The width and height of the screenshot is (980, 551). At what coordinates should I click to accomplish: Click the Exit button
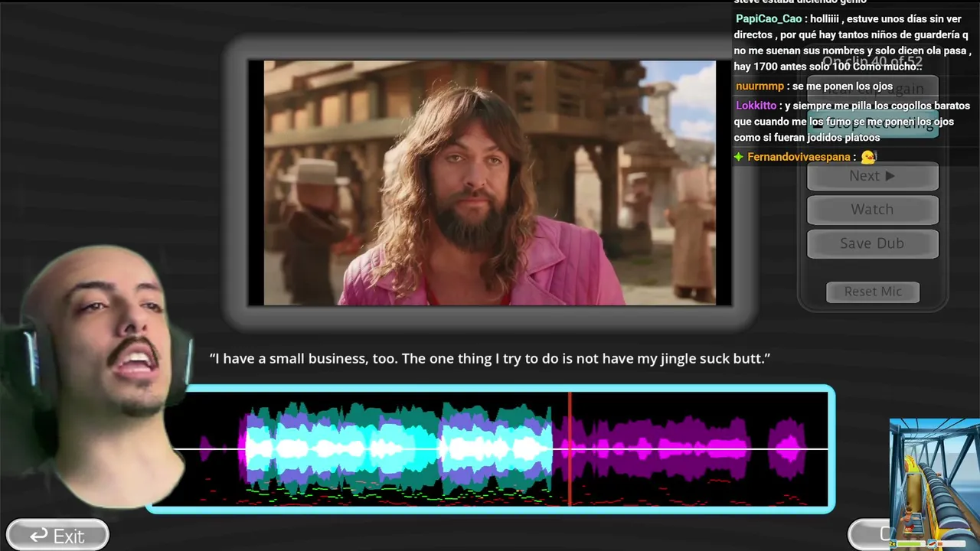click(x=57, y=536)
